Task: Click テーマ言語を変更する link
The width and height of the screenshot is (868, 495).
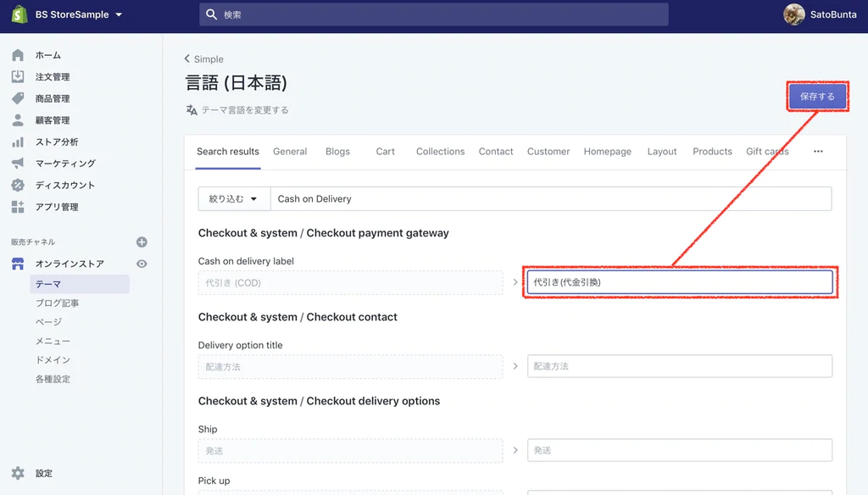Action: pos(238,110)
